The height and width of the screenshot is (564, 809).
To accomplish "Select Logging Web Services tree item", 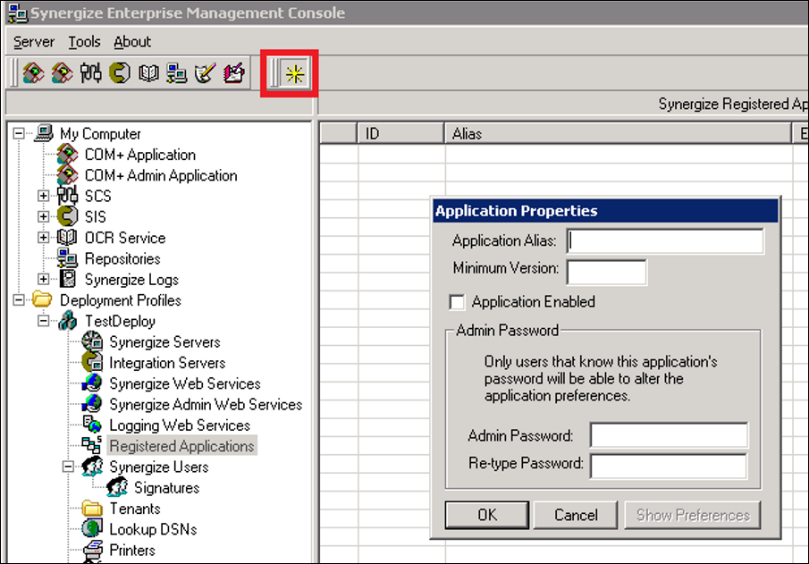I will coord(180,425).
